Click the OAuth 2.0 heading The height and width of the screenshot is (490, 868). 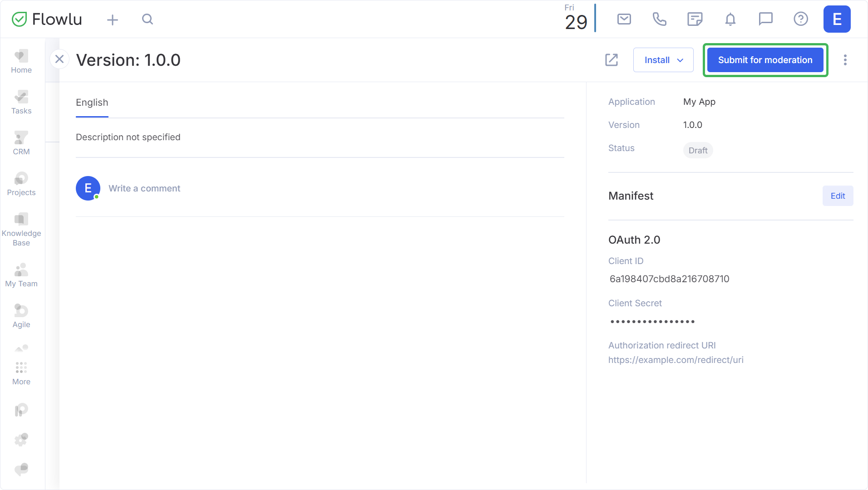pyautogui.click(x=634, y=240)
